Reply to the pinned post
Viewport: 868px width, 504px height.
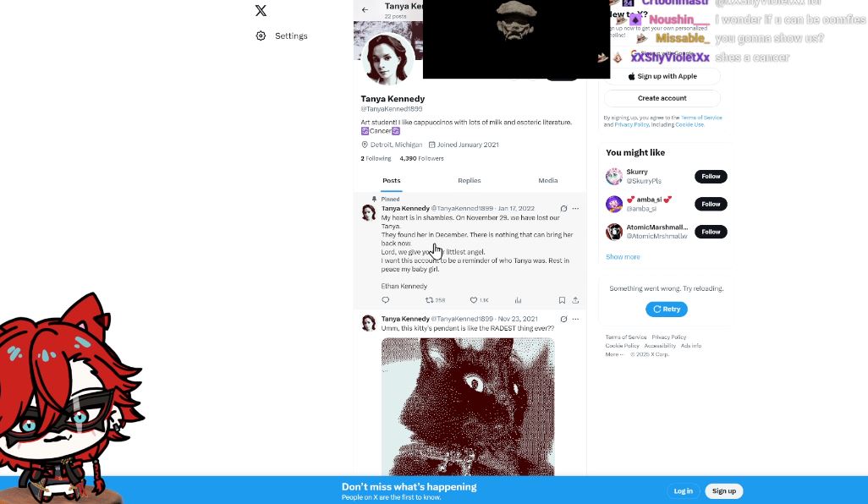click(386, 300)
